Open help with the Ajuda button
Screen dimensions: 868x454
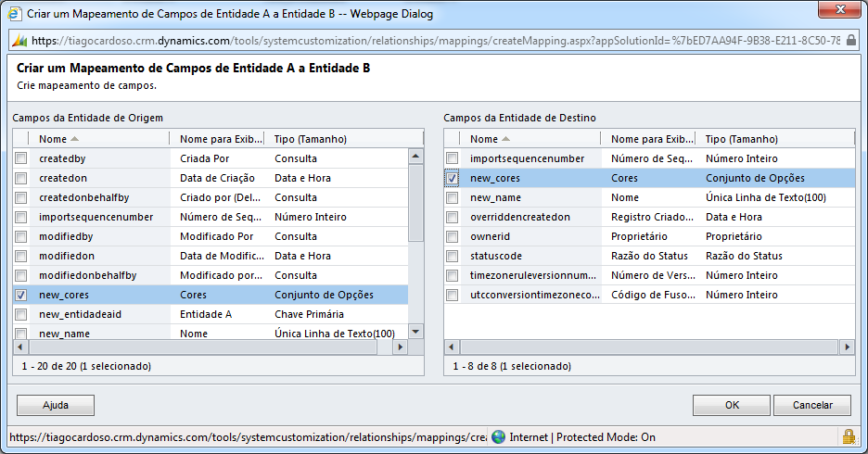[56, 405]
